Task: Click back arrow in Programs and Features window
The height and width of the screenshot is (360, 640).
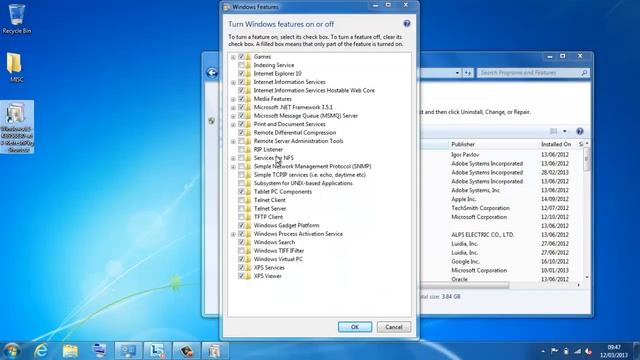Action: click(x=212, y=73)
